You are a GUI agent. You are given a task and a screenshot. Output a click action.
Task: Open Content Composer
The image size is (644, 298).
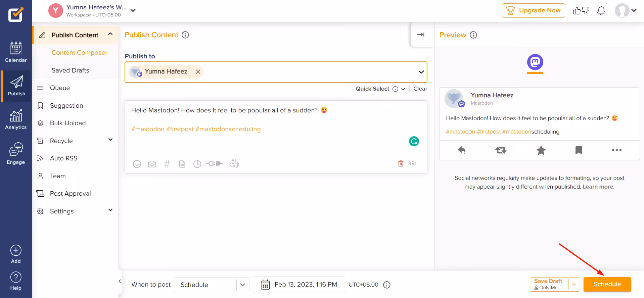click(80, 52)
